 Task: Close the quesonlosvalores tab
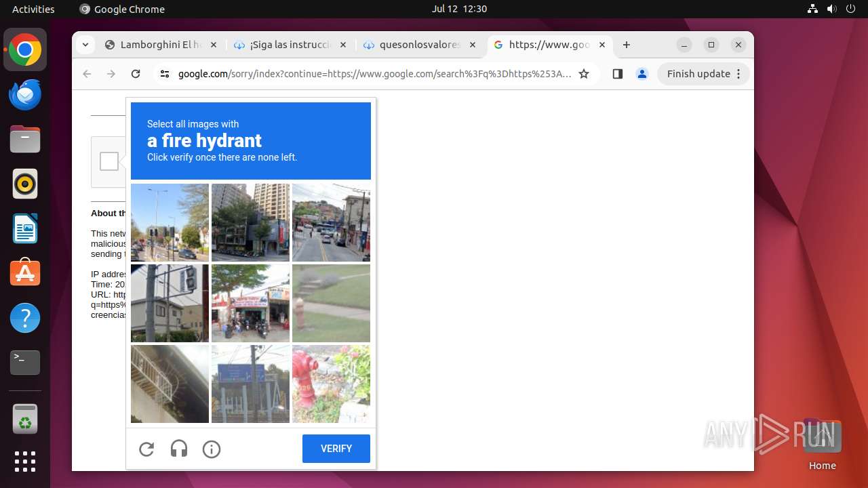click(473, 45)
